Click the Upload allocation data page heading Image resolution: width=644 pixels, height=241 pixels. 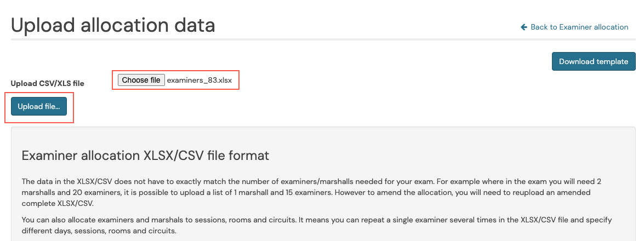pyautogui.click(x=113, y=25)
